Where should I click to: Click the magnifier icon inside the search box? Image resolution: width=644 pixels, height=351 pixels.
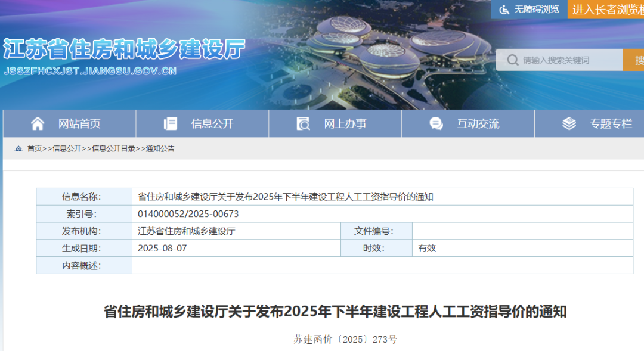coord(513,60)
